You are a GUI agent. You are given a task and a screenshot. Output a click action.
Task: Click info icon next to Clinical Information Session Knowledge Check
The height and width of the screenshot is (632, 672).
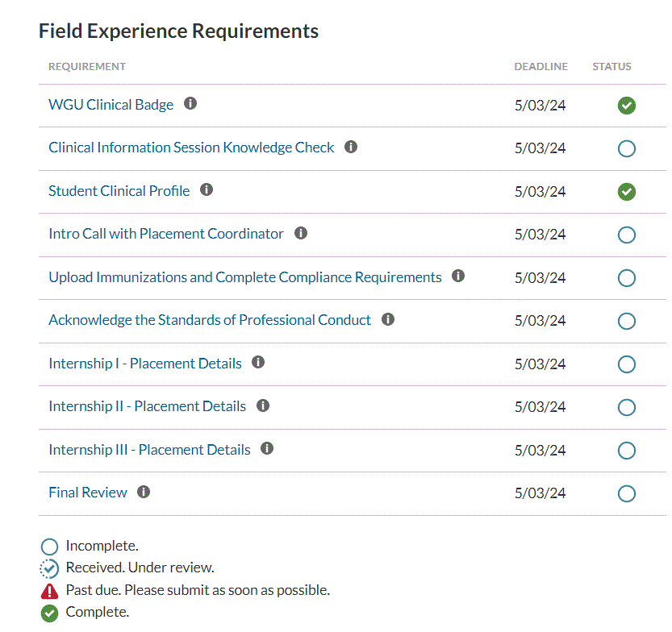(x=351, y=148)
